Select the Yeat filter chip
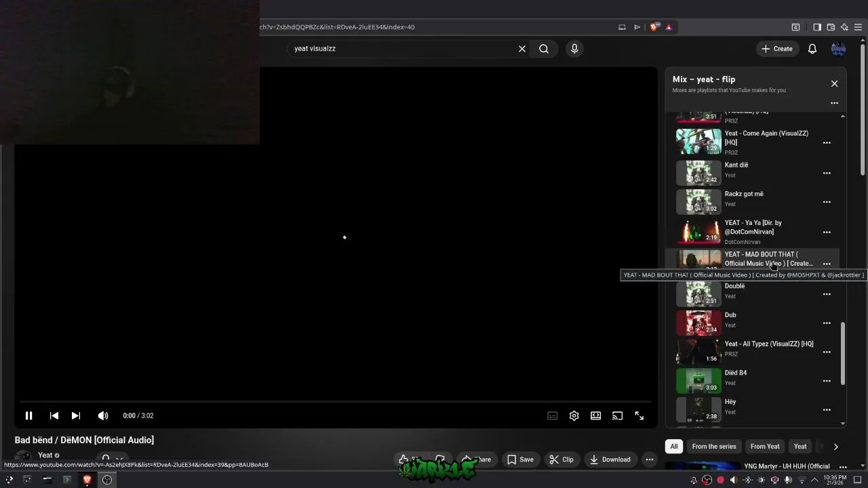Screen dimensions: 868x488 click(x=800, y=447)
